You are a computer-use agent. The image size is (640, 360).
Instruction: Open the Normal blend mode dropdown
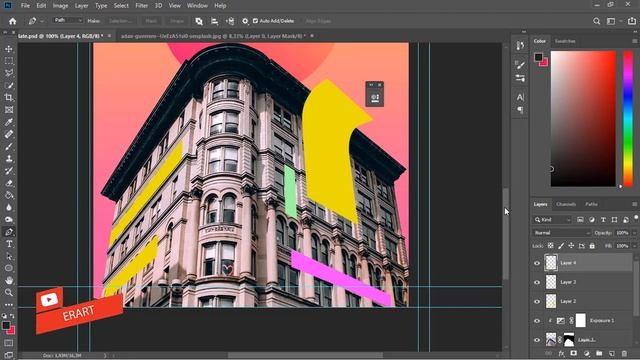coord(562,233)
